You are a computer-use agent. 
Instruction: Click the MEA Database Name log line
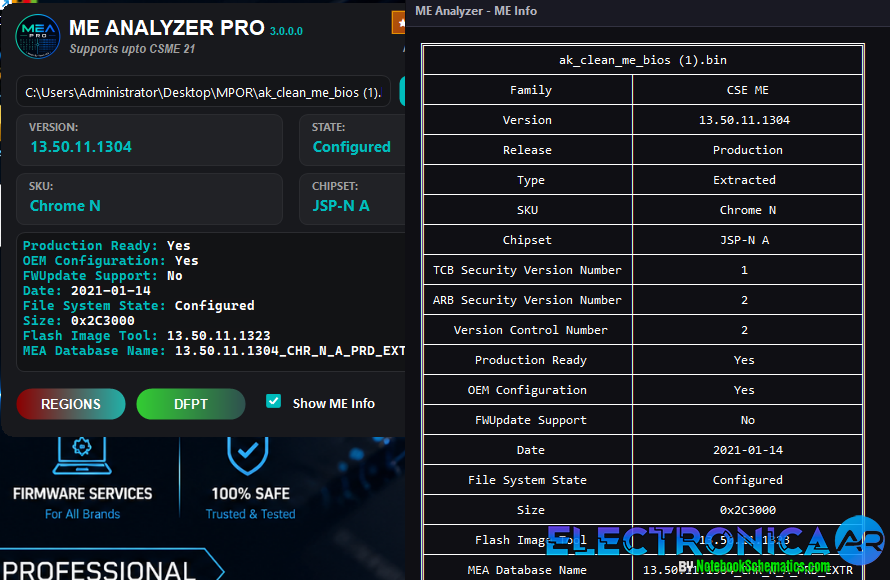214,351
